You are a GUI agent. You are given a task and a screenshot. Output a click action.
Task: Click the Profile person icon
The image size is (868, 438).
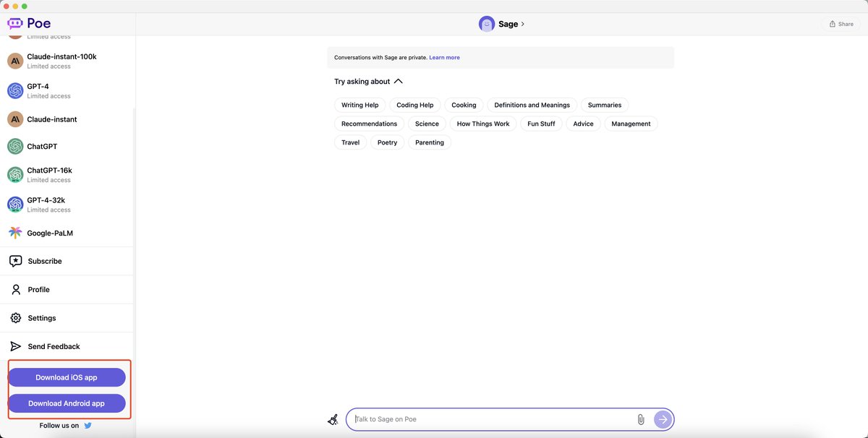[15, 289]
